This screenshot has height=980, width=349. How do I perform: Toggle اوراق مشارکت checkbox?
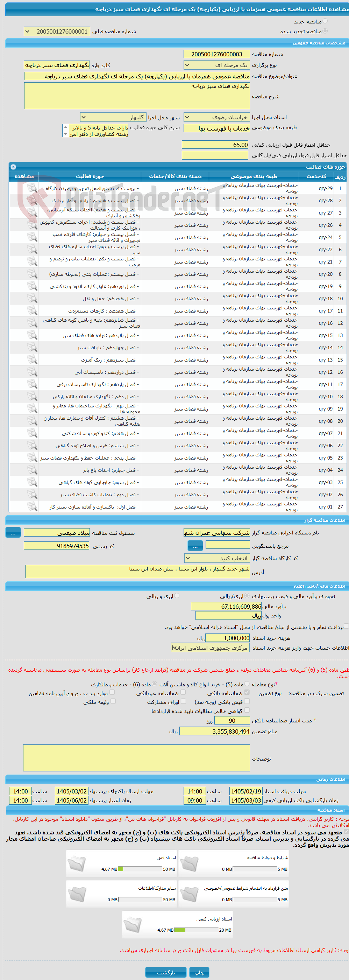(183, 701)
